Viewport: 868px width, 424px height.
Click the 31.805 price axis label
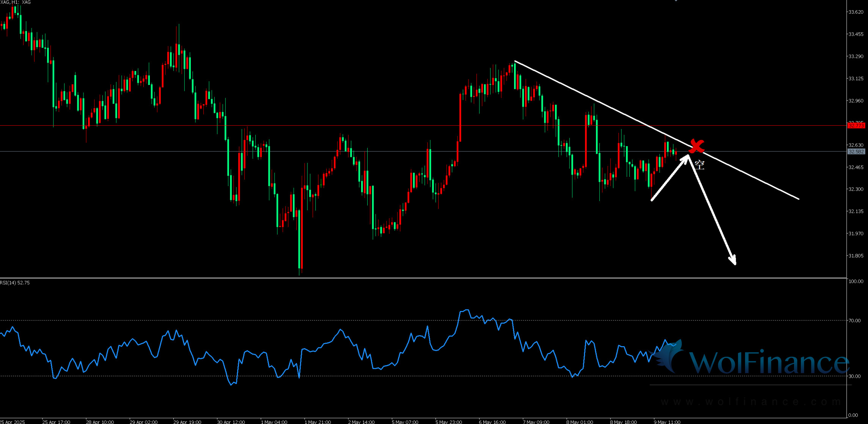tap(855, 256)
